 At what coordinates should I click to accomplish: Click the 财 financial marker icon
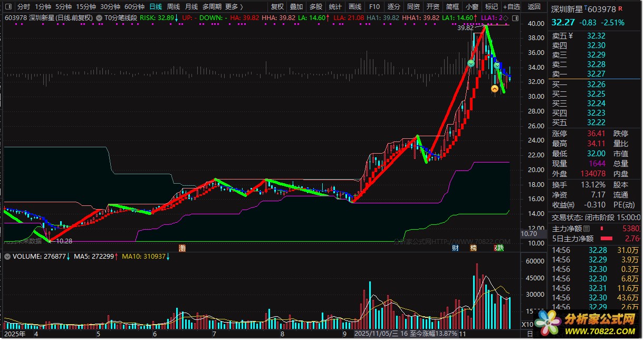click(x=455, y=248)
